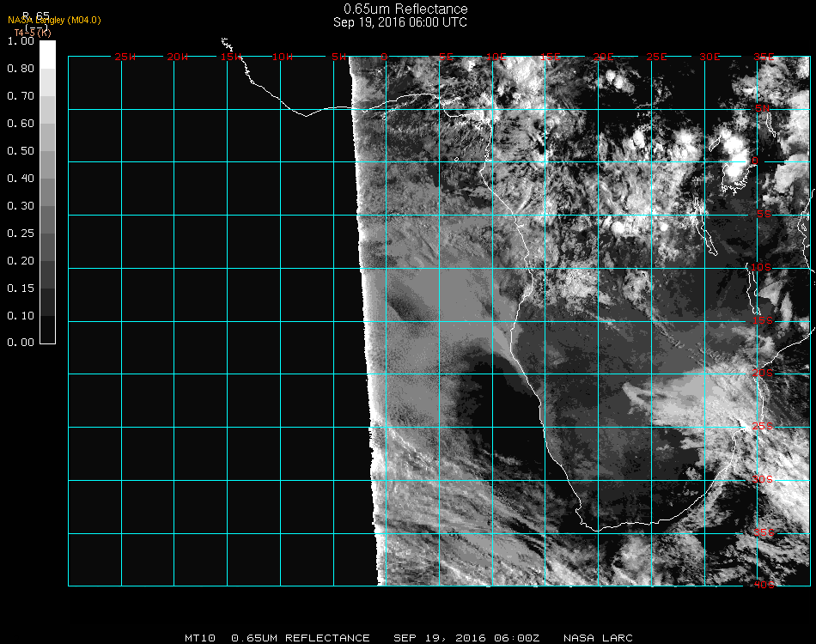
Task: Click the 0.20 colorbar scale value
Action: tap(21, 261)
